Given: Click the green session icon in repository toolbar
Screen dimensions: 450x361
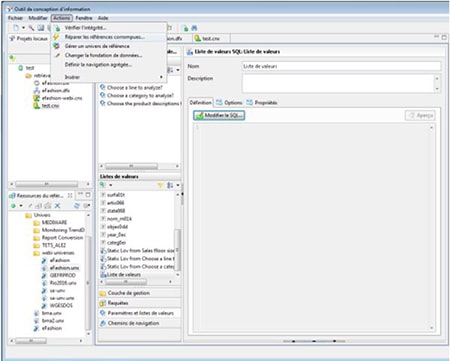Looking at the screenshot, I should click(13, 206).
